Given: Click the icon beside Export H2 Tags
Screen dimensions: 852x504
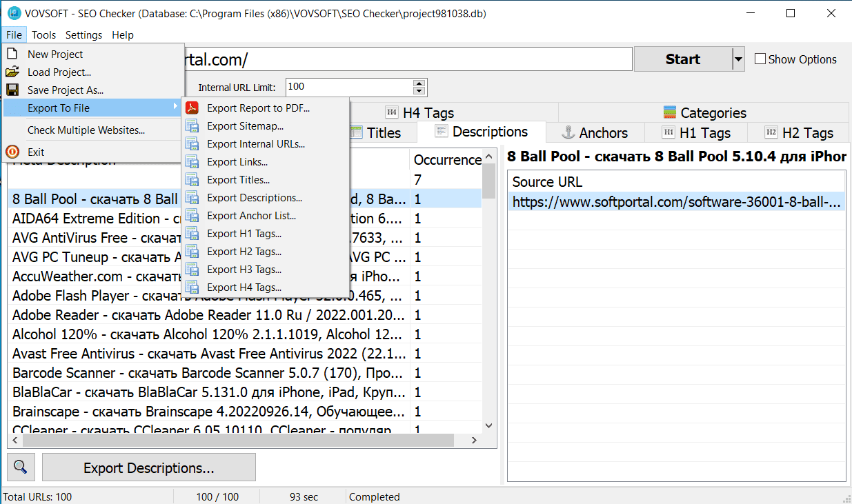Looking at the screenshot, I should point(192,251).
